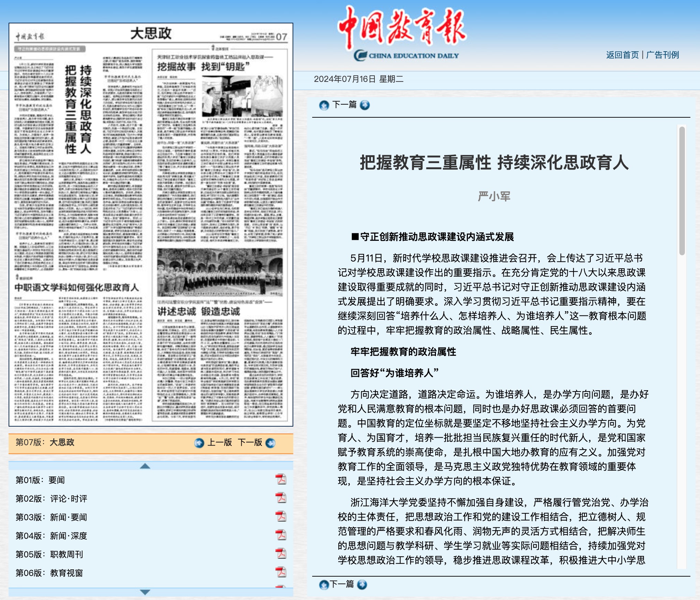The image size is (700, 600).
Task: Click the exhibition visitors photo on thumbnail
Action: click(x=242, y=96)
